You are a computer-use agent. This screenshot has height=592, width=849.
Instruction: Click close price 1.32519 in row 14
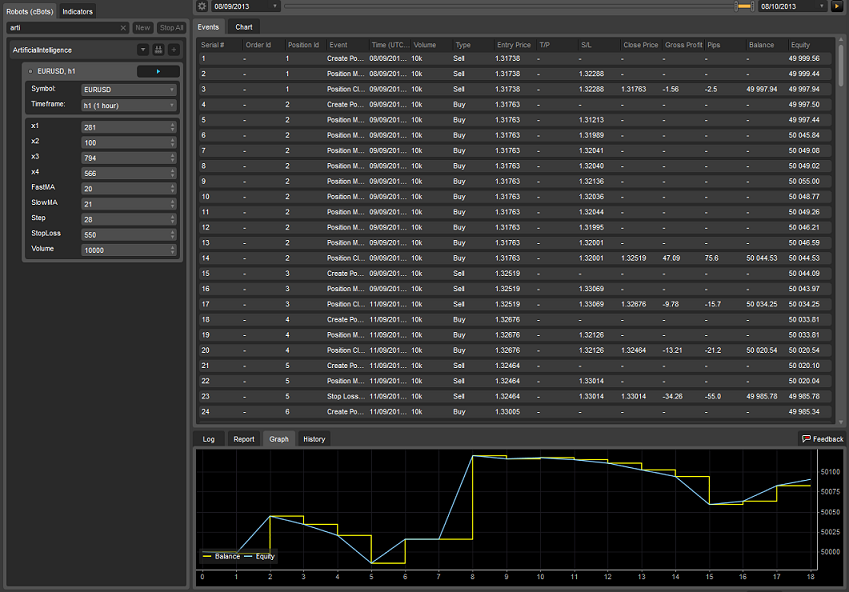pyautogui.click(x=634, y=258)
